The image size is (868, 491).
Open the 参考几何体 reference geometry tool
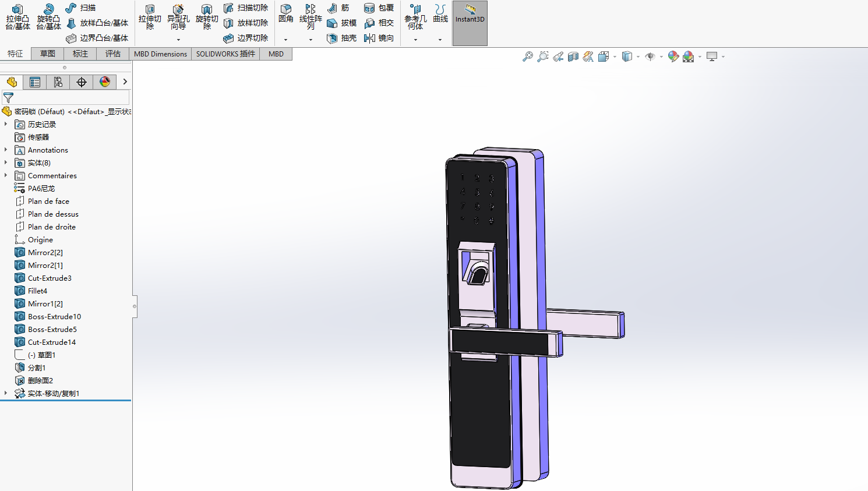[415, 17]
